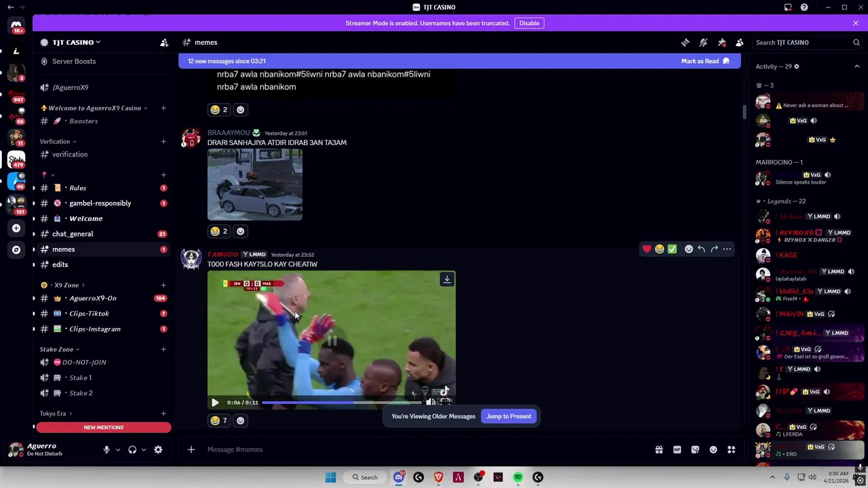Open Spotify from the taskbar
The height and width of the screenshot is (488, 868).
tap(518, 477)
